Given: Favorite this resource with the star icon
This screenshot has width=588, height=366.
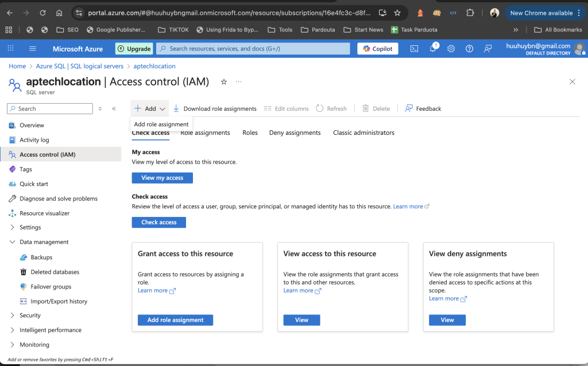Looking at the screenshot, I should 224,82.
